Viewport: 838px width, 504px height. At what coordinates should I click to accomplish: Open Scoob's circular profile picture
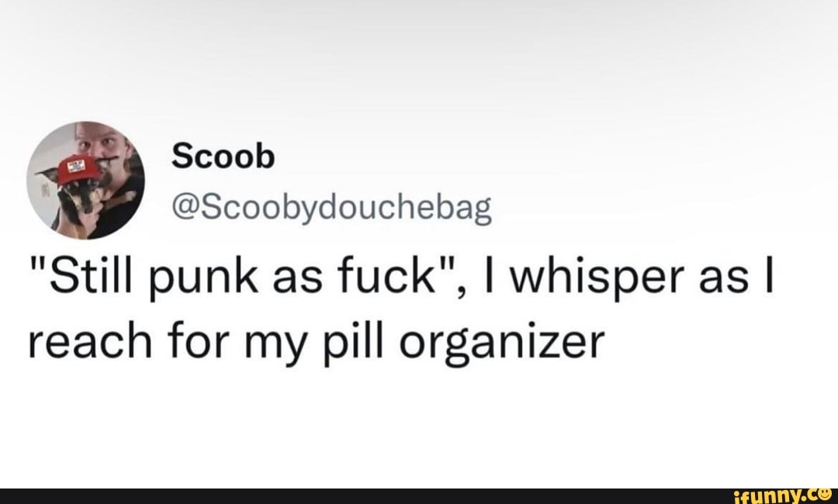86,180
